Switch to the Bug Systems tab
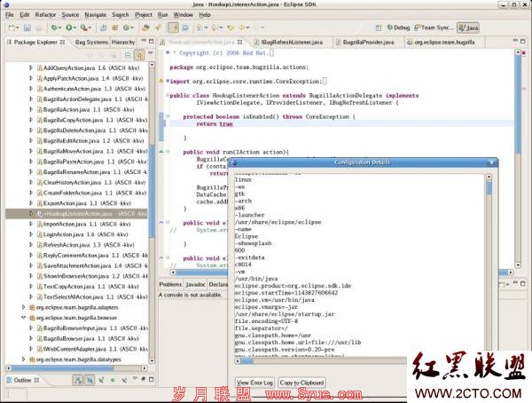Image resolution: width=532 pixels, height=403 pixels. click(91, 42)
